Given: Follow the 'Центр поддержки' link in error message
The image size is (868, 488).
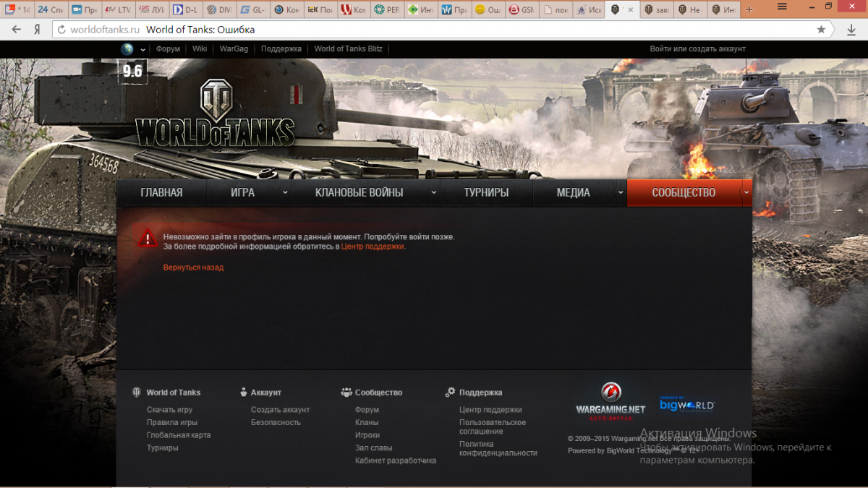Looking at the screenshot, I should (x=373, y=247).
